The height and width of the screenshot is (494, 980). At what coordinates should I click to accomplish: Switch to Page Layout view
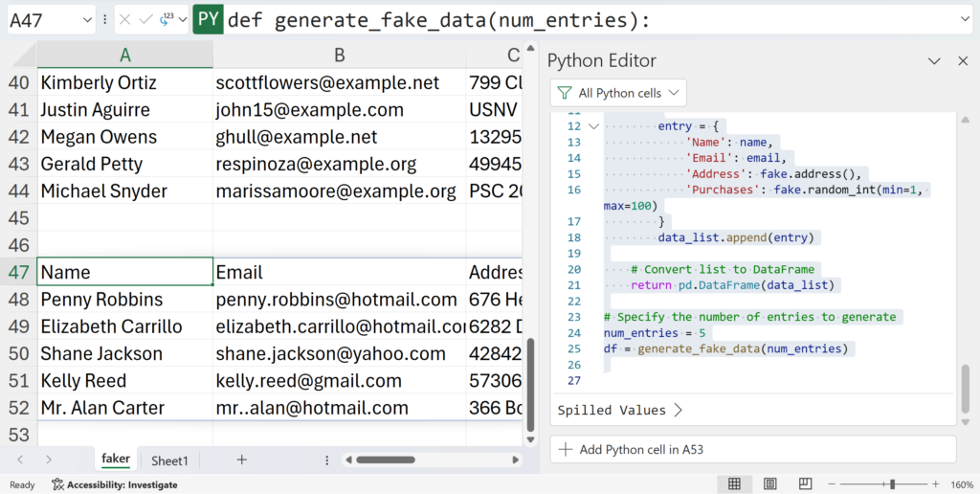coord(770,484)
